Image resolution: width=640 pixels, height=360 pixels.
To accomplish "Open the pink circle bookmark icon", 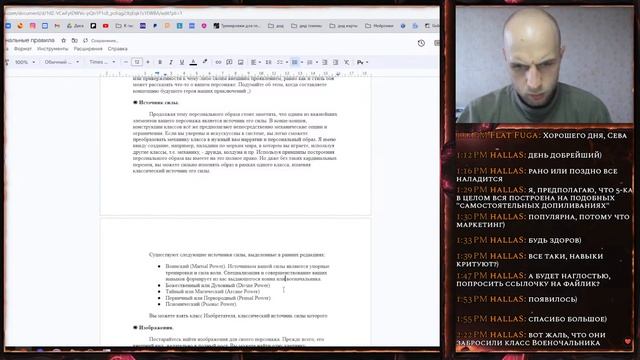I will (204, 26).
